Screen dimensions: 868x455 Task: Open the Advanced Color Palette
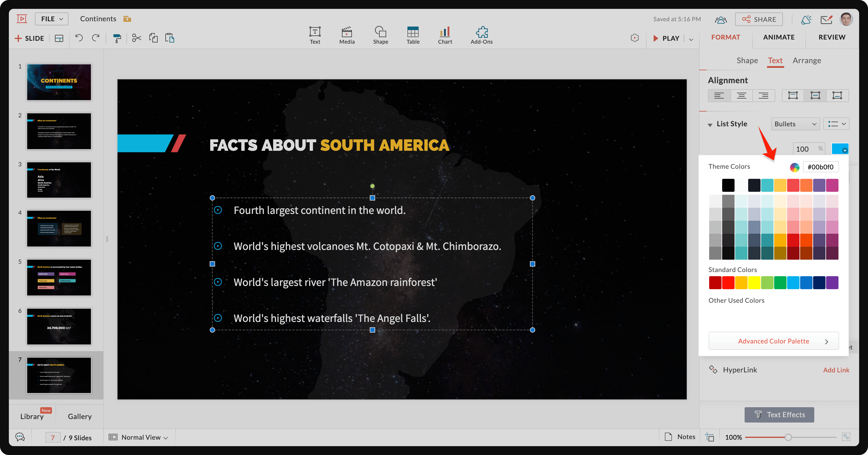point(774,341)
